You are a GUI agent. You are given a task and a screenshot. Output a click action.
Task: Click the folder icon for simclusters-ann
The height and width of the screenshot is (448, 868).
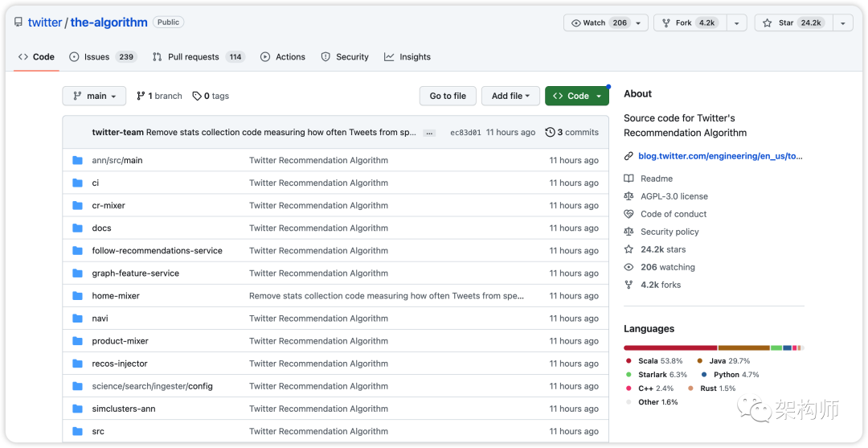coord(77,409)
